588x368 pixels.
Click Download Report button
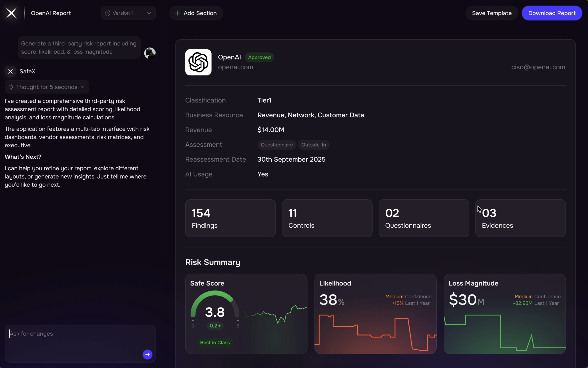coord(551,13)
